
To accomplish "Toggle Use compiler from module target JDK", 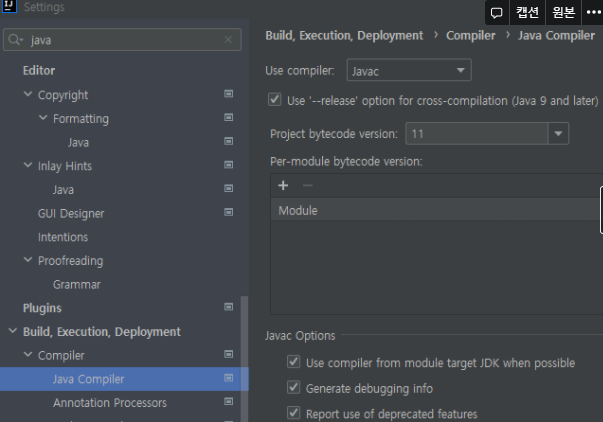I will 293,362.
